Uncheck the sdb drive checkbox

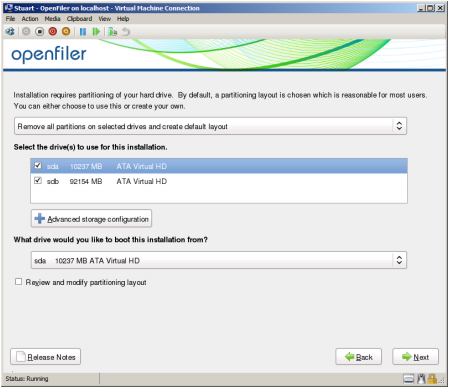coord(38,180)
